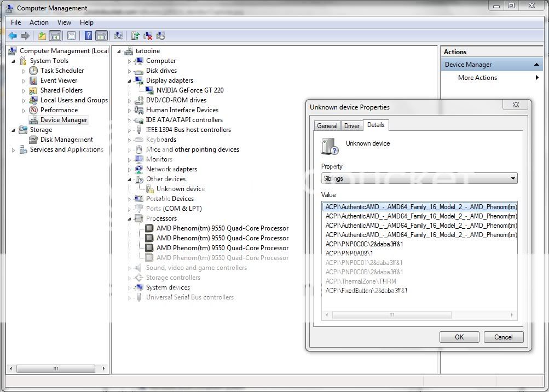Click Cancel in Unknown device Properties
549x392 pixels.
(503, 337)
